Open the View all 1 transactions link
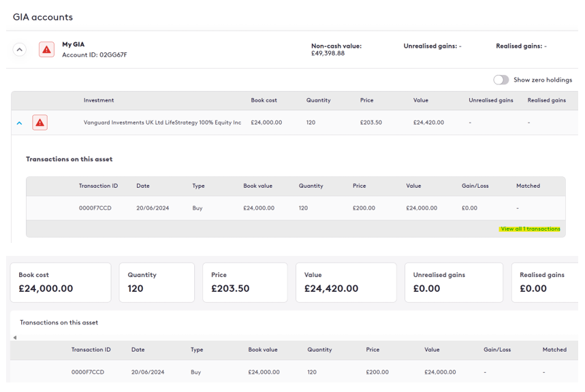 coord(530,229)
